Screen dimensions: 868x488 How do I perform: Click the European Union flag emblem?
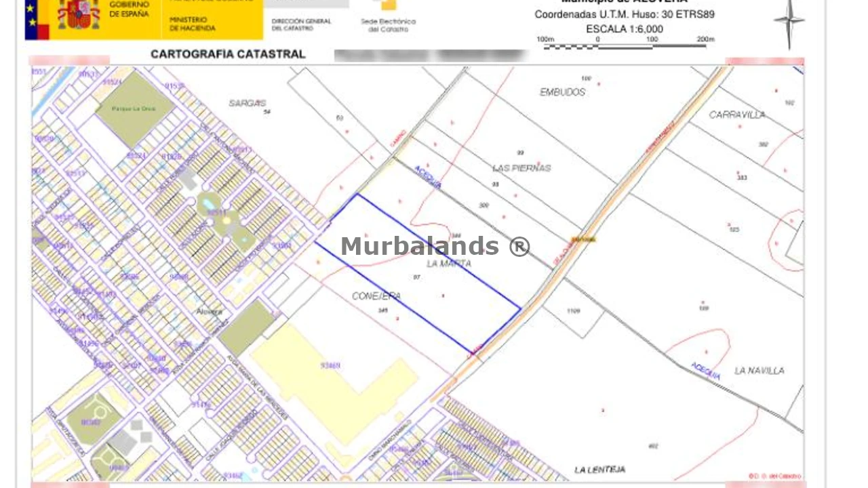[37, 19]
